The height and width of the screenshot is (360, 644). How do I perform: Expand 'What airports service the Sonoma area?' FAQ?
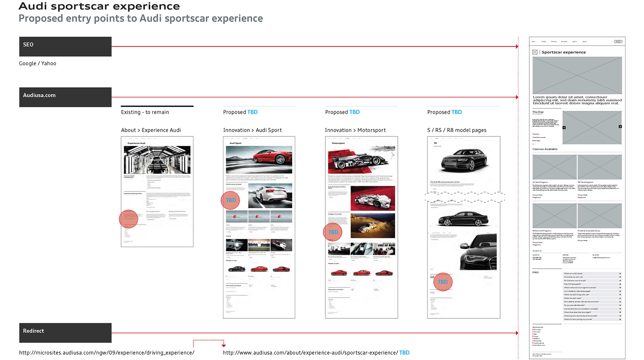[x=592, y=316]
